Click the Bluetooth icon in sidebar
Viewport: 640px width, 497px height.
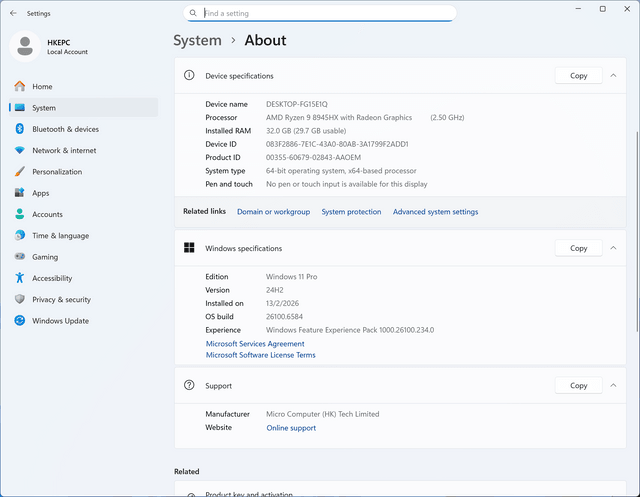tap(20, 129)
